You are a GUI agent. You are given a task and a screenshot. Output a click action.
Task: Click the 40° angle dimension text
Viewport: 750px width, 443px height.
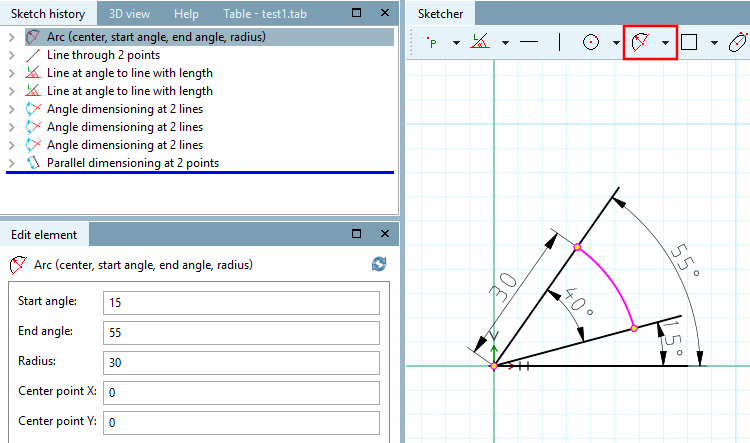[579, 301]
